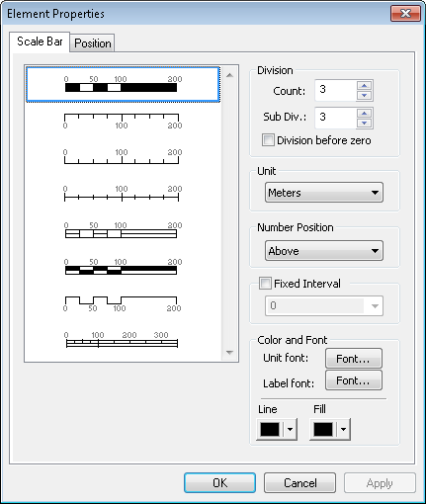Confirm changes with the OK button
The height and width of the screenshot is (504, 426).
(219, 483)
